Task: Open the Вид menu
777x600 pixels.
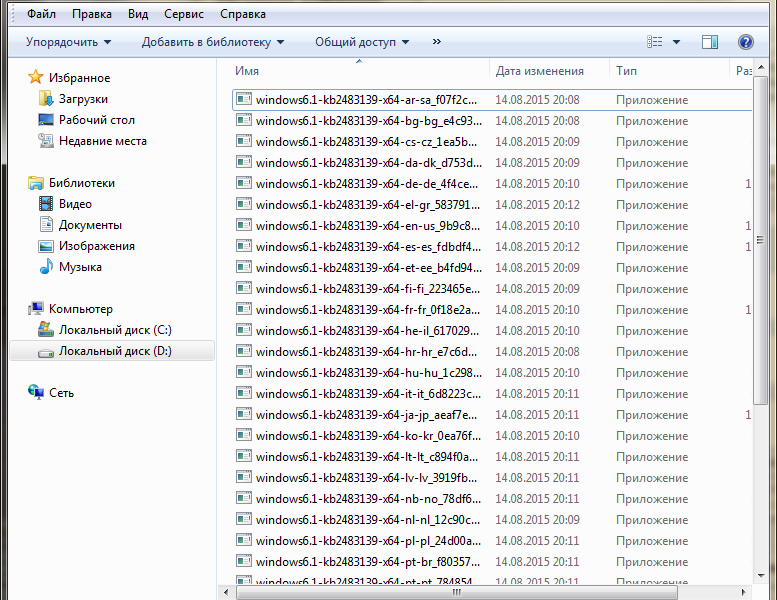Action: tap(138, 14)
